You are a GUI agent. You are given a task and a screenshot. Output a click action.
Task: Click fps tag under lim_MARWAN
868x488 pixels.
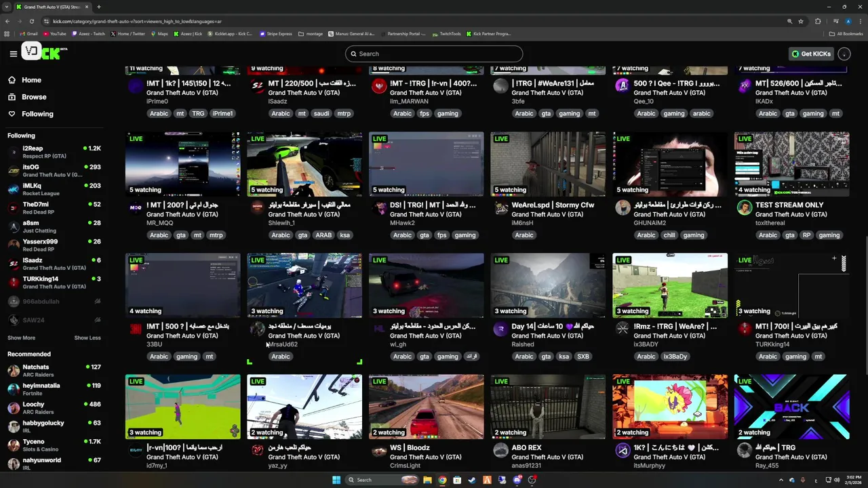click(425, 113)
